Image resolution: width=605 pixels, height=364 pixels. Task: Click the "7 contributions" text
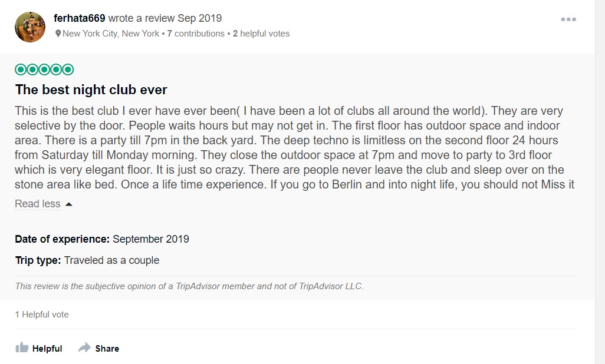(x=195, y=34)
